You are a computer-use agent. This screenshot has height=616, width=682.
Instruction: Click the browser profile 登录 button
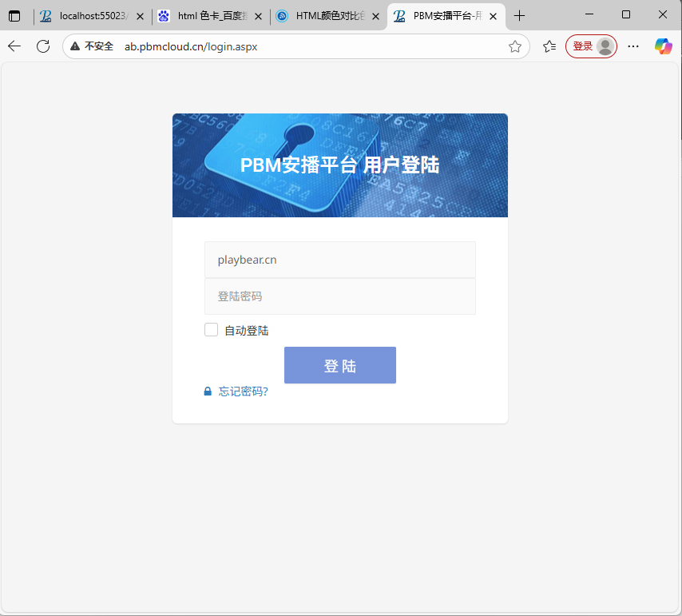coord(591,46)
